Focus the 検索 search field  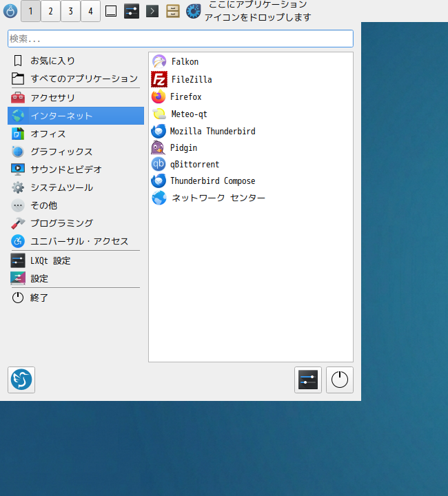coord(181,39)
